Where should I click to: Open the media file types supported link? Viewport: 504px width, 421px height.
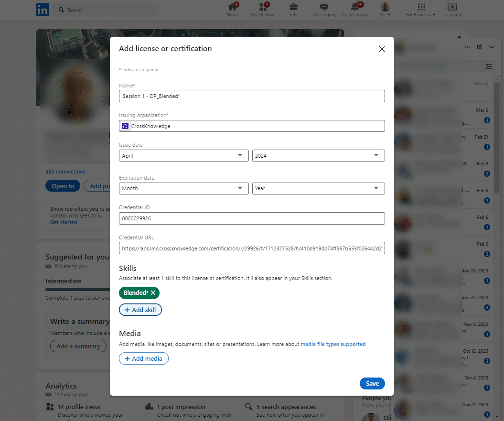333,344
